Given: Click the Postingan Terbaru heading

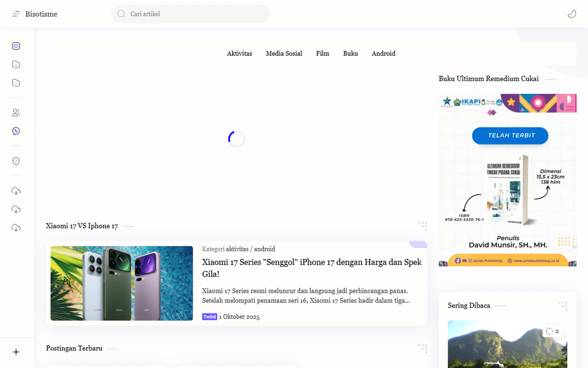Looking at the screenshot, I should tap(74, 348).
